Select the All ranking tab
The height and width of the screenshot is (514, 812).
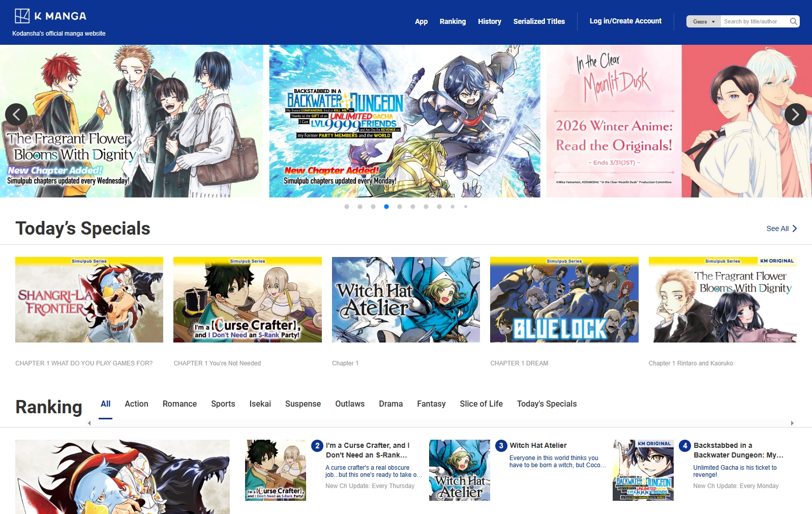105,404
